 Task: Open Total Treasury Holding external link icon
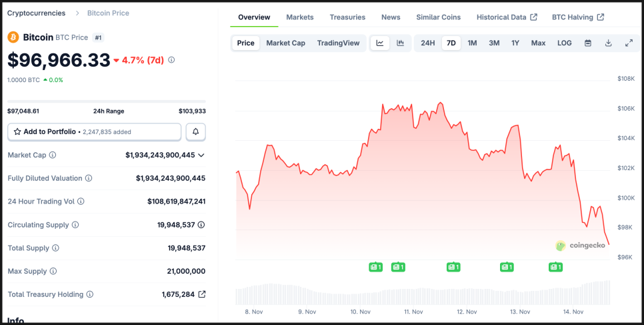[x=202, y=294]
